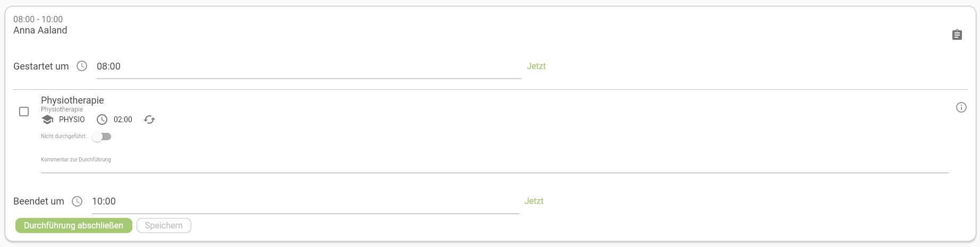Click the PHYSIO qualification label
This screenshot has height=247, width=980.
[72, 120]
